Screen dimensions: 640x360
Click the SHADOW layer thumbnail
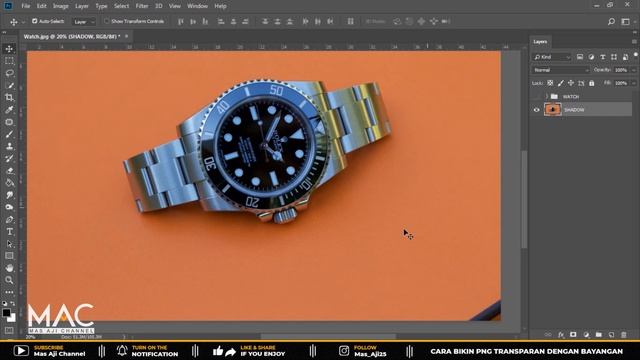553,109
